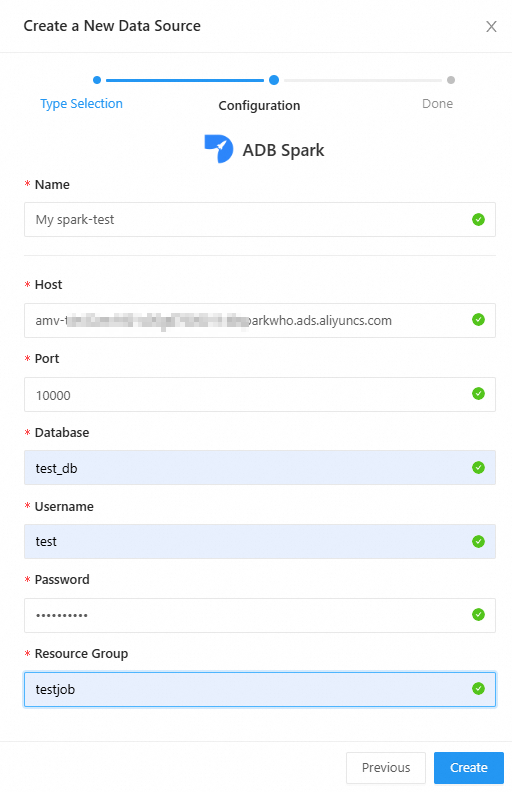This screenshot has height=792, width=512.
Task: Click the green checkmark in Name field
Action: point(478,220)
